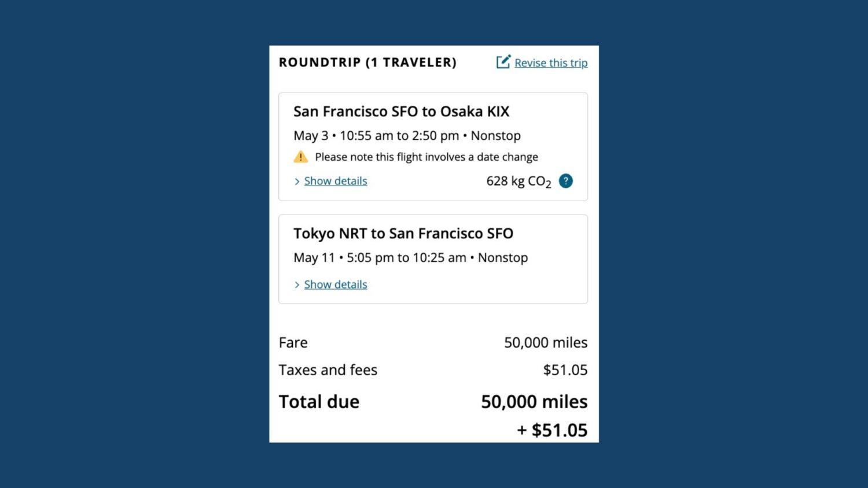Open the Revise this trip link

point(551,62)
